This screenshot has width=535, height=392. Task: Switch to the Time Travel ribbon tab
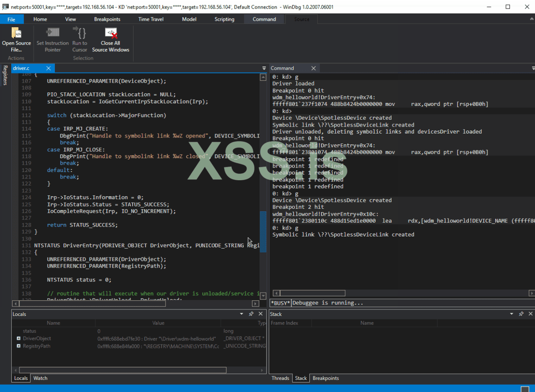151,19
